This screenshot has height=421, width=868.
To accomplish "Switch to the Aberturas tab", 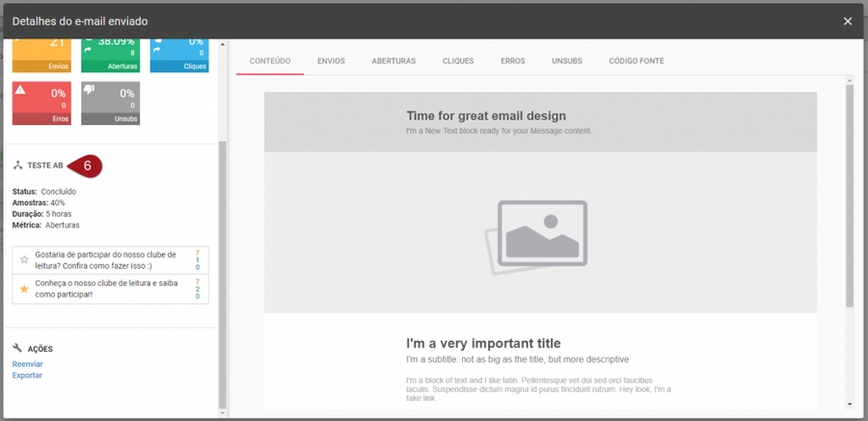I will pos(393,61).
